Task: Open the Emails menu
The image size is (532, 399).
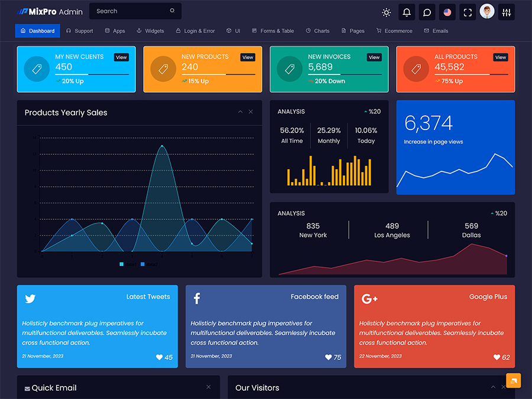Action: (436, 31)
